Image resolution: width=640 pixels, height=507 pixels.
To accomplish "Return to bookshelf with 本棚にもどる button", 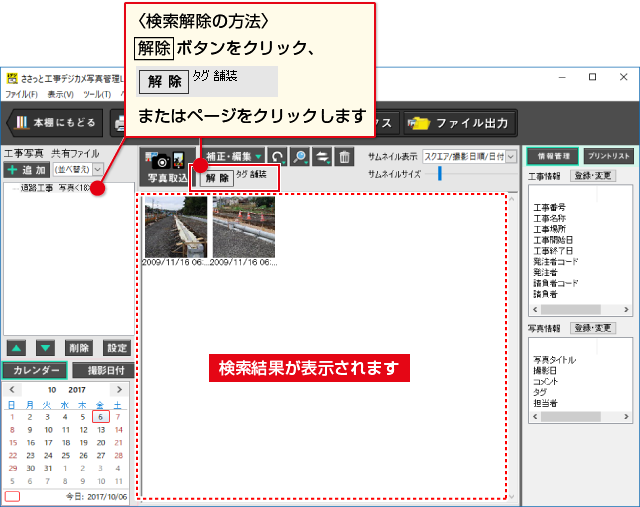I will [x=55, y=122].
